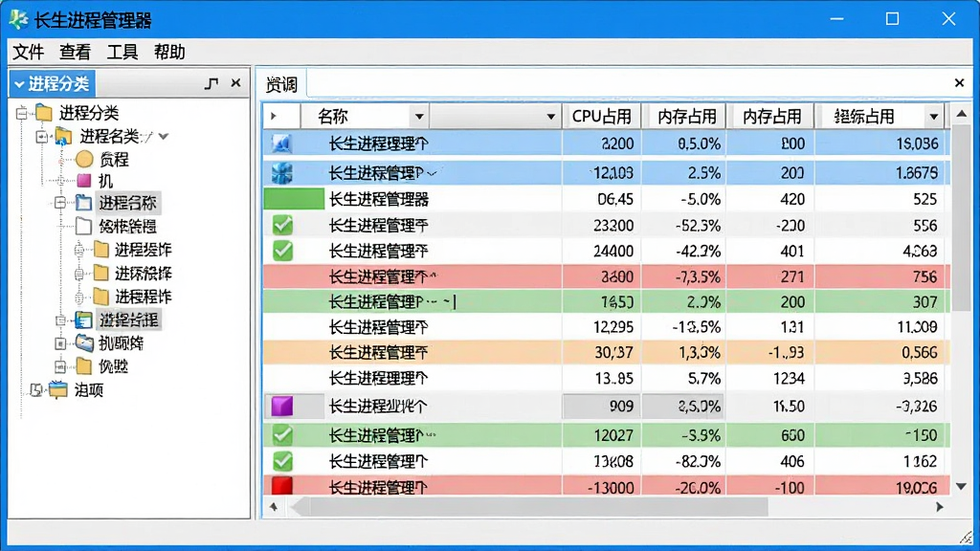Expand the 进程程作 folder node

(x=79, y=297)
